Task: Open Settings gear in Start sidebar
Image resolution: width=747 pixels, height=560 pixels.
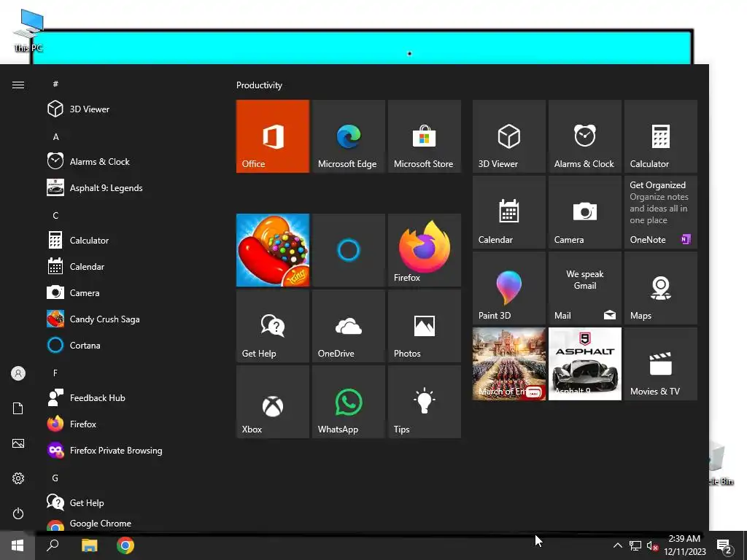Action: click(x=18, y=478)
